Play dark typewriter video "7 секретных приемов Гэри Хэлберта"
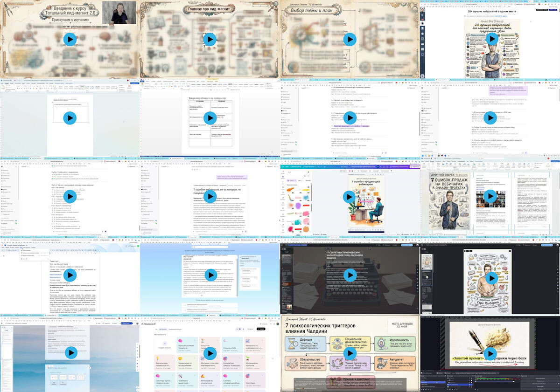 pyautogui.click(x=350, y=275)
